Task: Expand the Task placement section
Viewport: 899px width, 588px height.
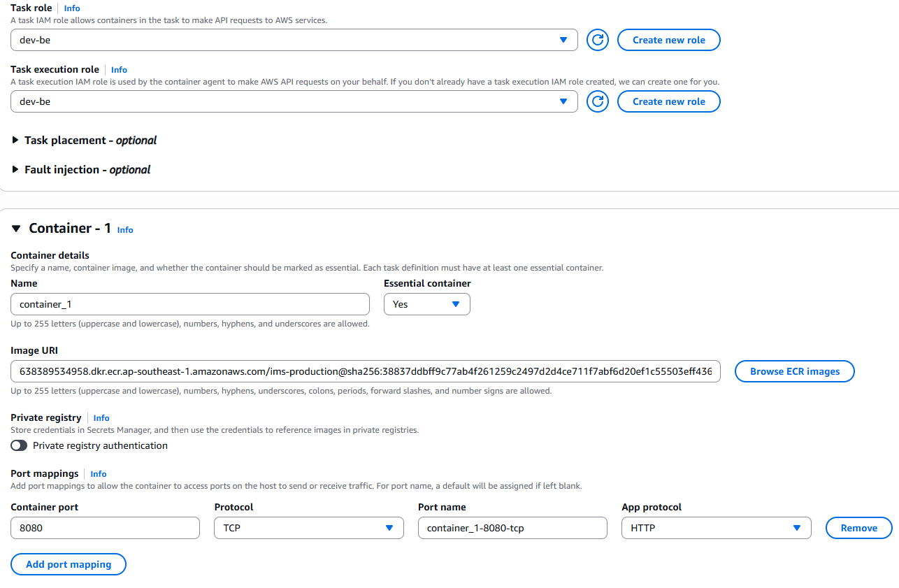Action: tap(15, 140)
